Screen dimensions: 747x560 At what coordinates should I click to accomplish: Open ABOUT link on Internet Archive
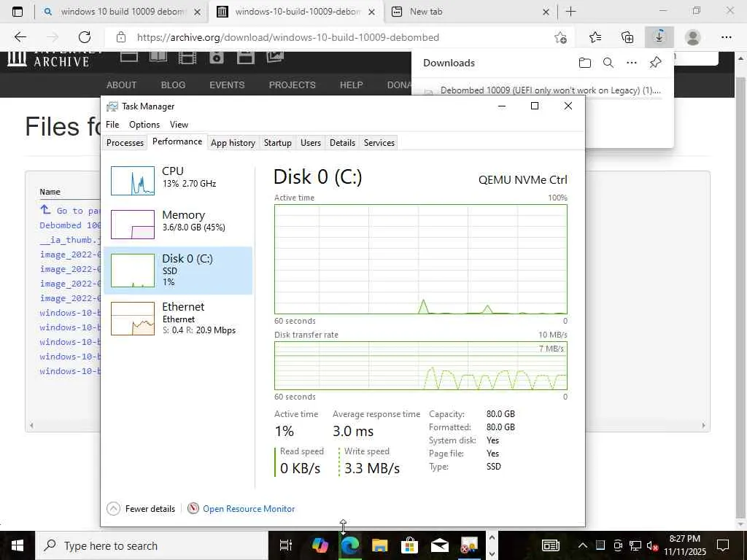click(x=122, y=85)
